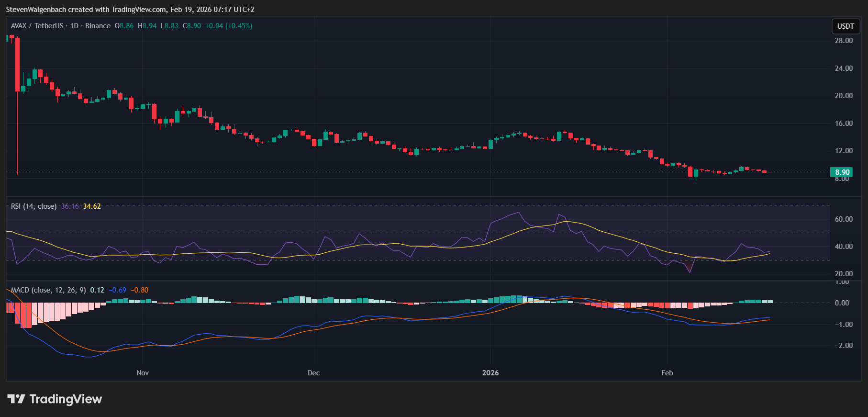Select the 2026 label on time axis
The height and width of the screenshot is (417, 868).
[490, 373]
